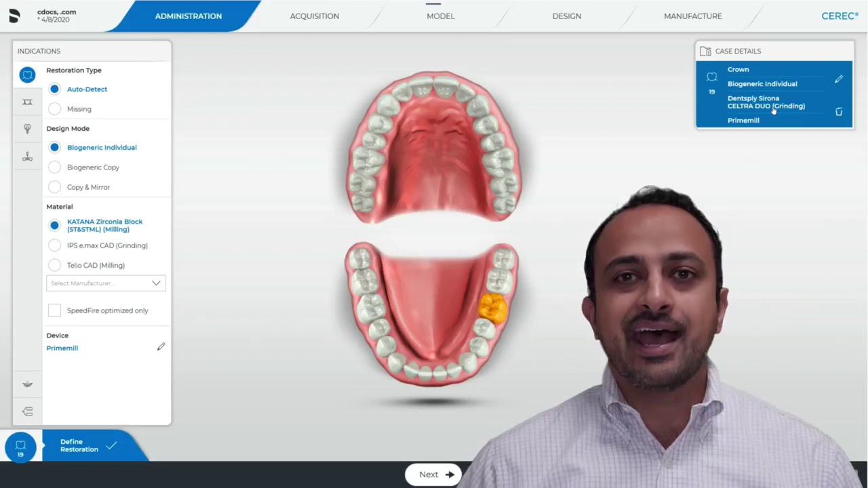This screenshot has width=868, height=488.
Task: Go to the Acquisition tab
Action: coord(315,16)
